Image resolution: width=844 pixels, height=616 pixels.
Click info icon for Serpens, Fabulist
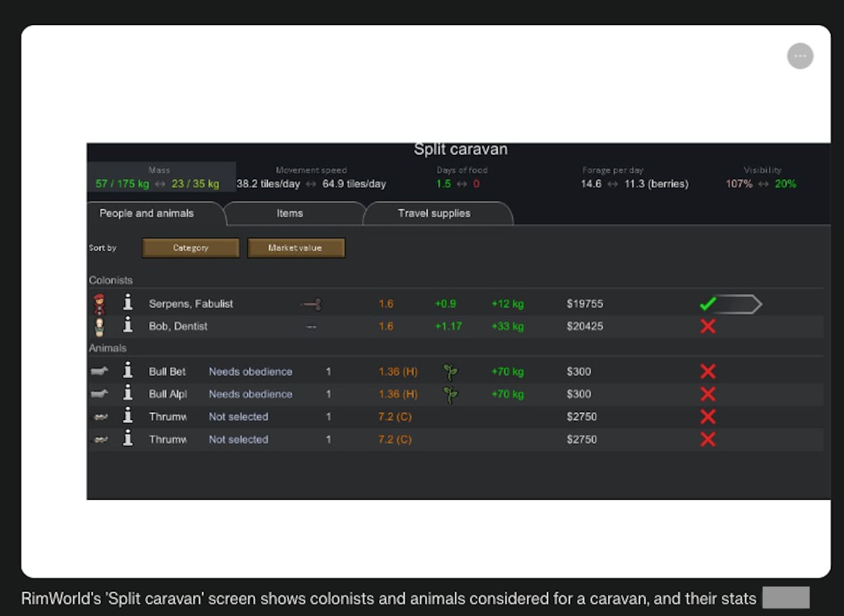coord(128,303)
